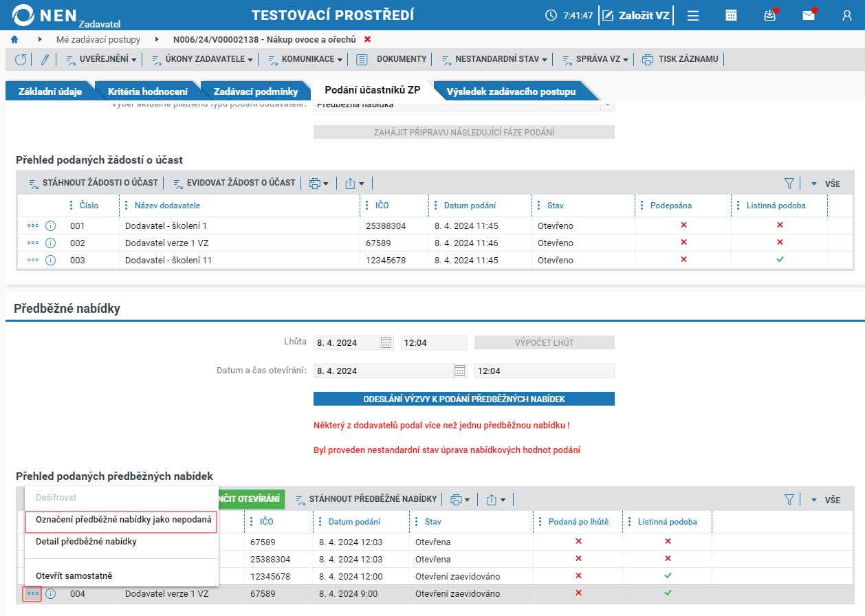Click three-dot menu of row 004
The image size is (865, 616).
pyautogui.click(x=32, y=593)
